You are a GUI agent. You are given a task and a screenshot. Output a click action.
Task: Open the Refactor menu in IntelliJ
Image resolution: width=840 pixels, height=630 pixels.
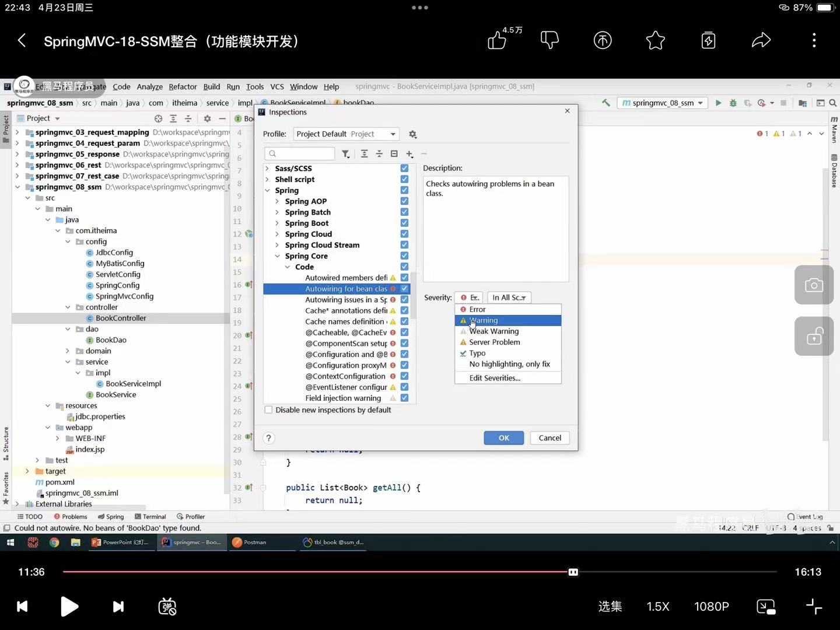183,86
